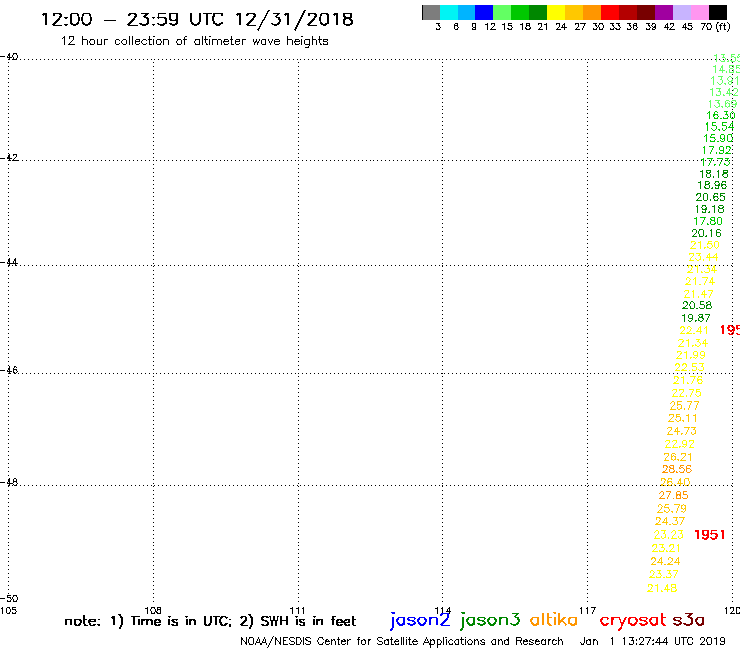
Task: Click the wave height 21.99
Action: (691, 355)
